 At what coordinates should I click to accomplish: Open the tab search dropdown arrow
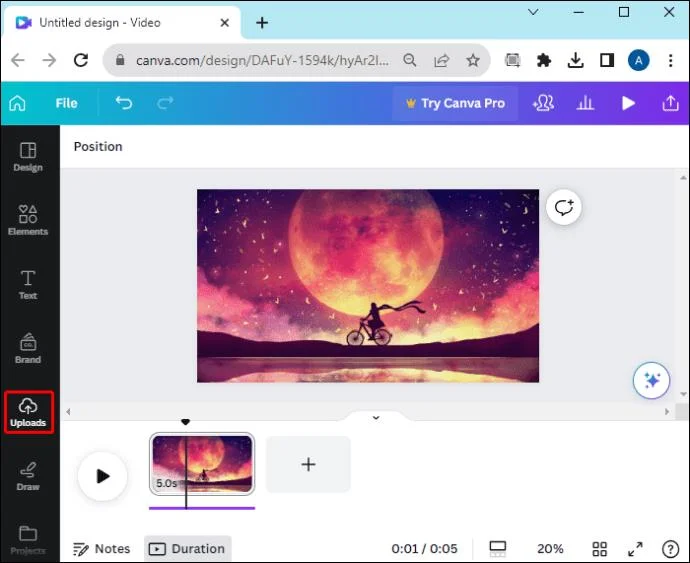533,12
